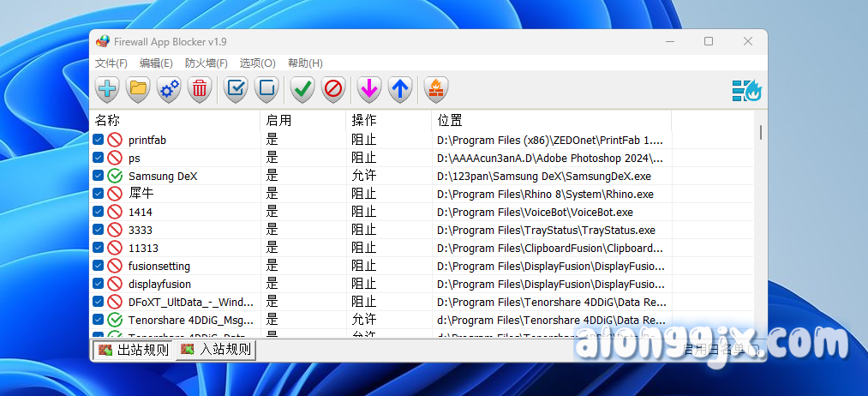This screenshot has height=396, width=868.
Task: Click the blue flame list icon
Action: click(x=746, y=89)
